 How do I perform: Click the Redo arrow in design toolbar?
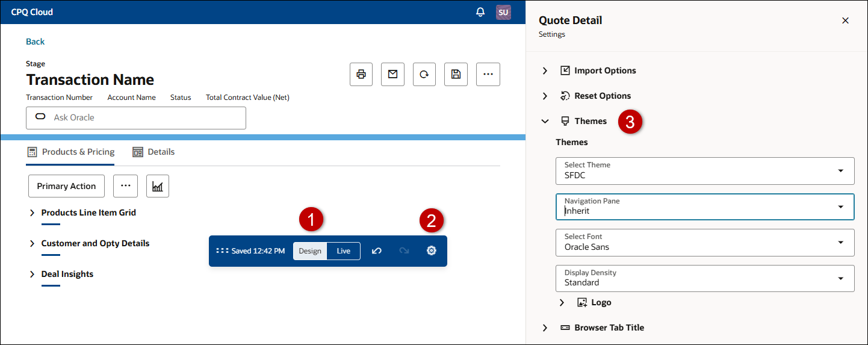point(404,251)
